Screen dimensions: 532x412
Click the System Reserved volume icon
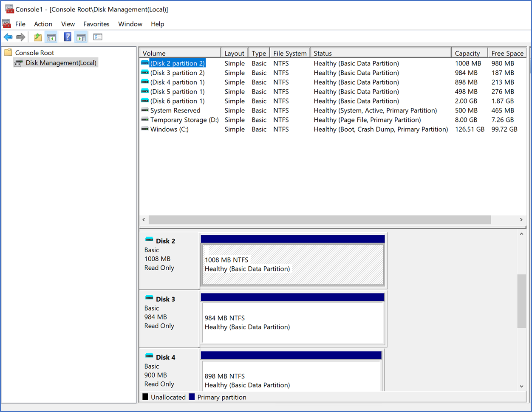click(145, 110)
